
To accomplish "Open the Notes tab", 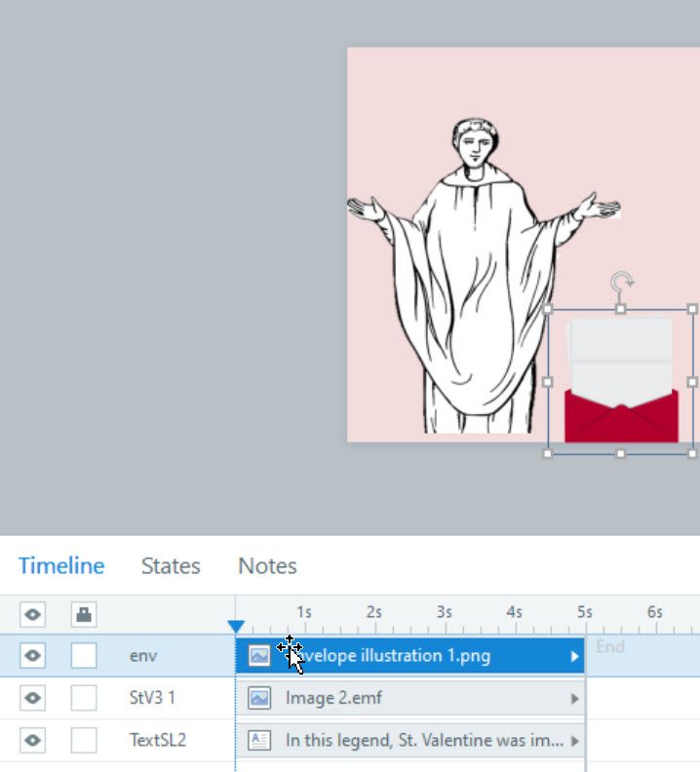I will click(x=267, y=565).
